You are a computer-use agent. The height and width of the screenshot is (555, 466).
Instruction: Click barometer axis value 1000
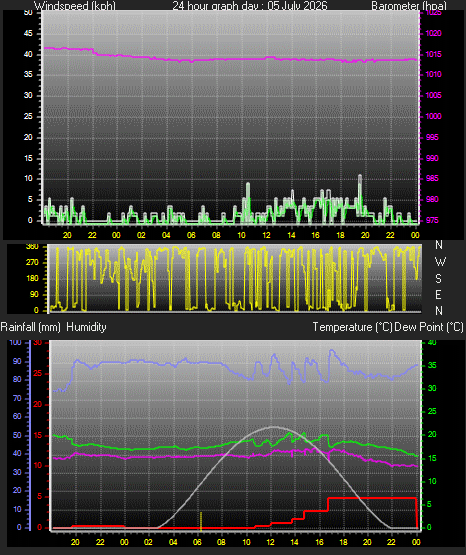pyautogui.click(x=433, y=116)
